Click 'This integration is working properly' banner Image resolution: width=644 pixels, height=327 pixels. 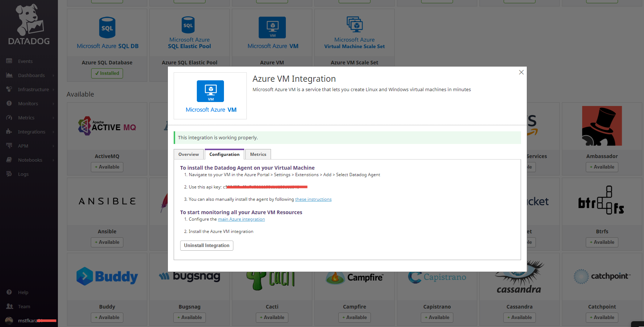(x=347, y=137)
